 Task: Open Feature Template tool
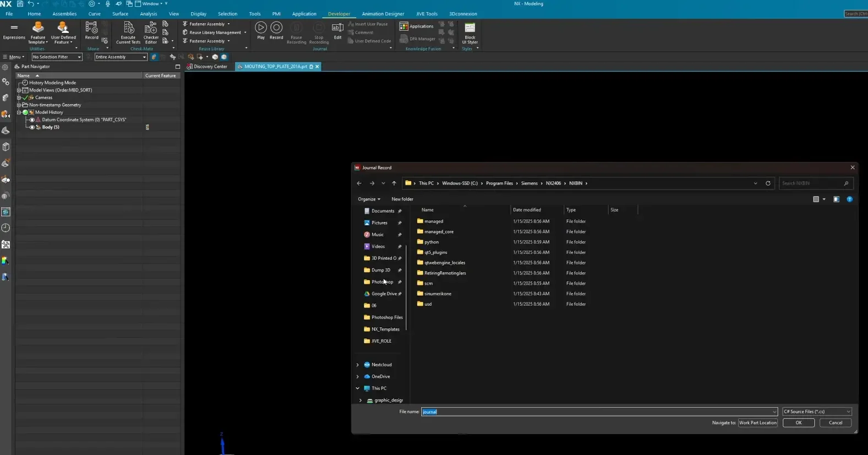38,32
